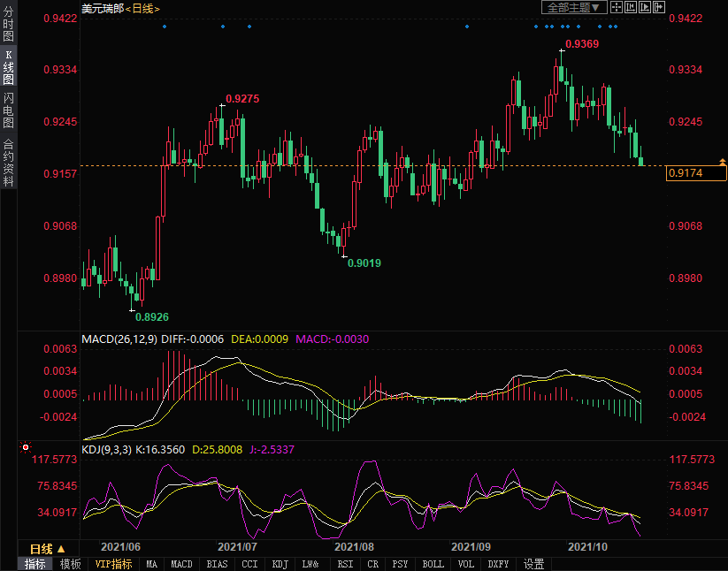This screenshot has height=571, width=728.
Task: Click the first blue event dot in 2021/06
Action: 165,27
